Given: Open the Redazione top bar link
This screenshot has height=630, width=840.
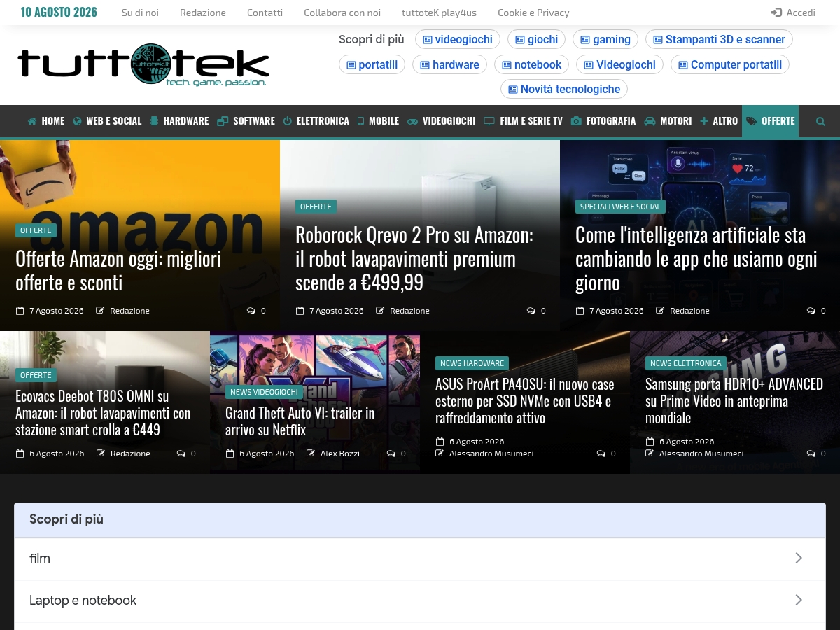Looking at the screenshot, I should [x=203, y=13].
